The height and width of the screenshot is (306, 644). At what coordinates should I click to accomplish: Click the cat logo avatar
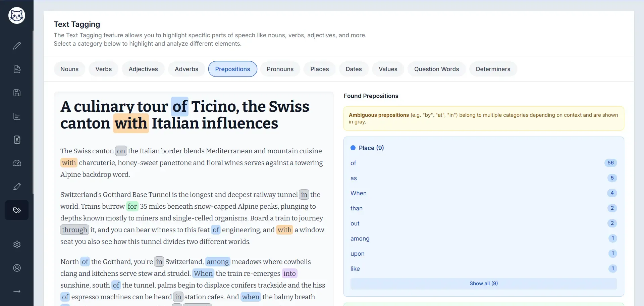pos(17,15)
